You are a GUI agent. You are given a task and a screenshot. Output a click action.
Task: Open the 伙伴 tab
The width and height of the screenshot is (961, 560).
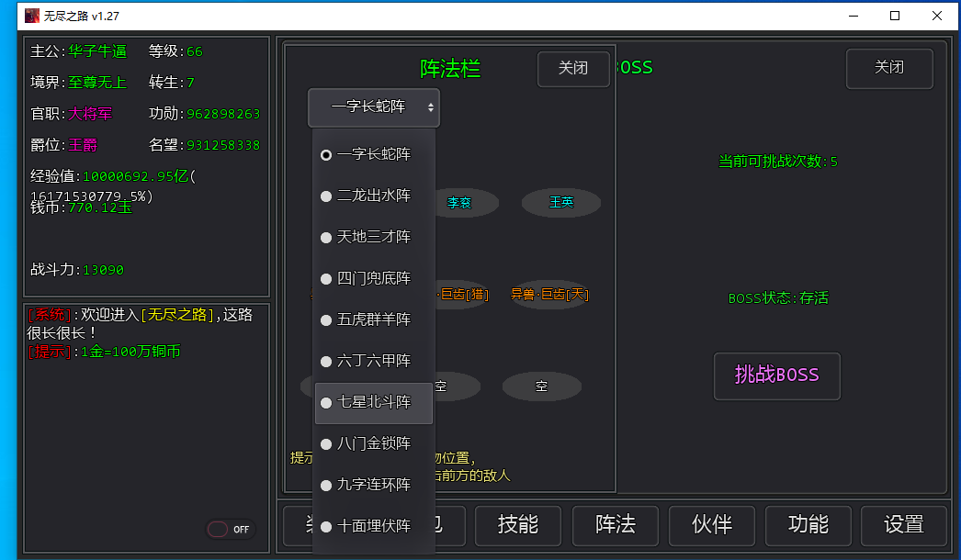click(711, 525)
